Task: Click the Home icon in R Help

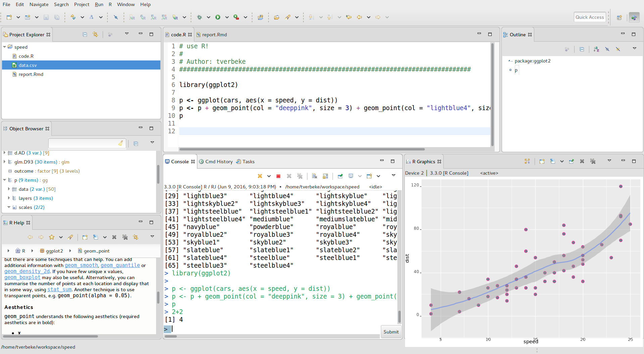Action: [x=18, y=251]
